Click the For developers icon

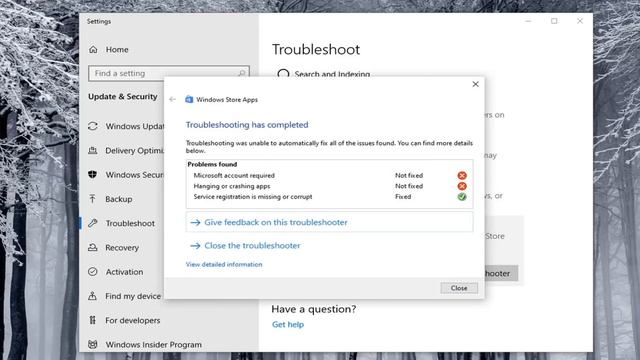click(x=93, y=320)
